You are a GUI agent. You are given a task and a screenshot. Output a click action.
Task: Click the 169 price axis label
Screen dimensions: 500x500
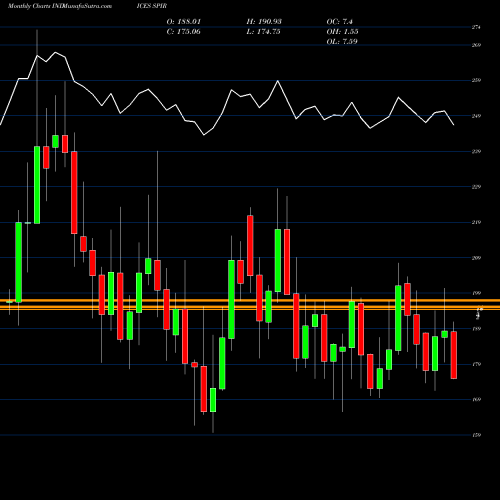click(x=476, y=399)
